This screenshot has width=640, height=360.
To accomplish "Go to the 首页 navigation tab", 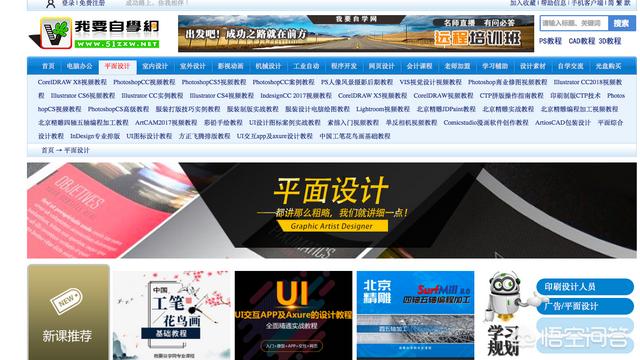I will coord(48,66).
